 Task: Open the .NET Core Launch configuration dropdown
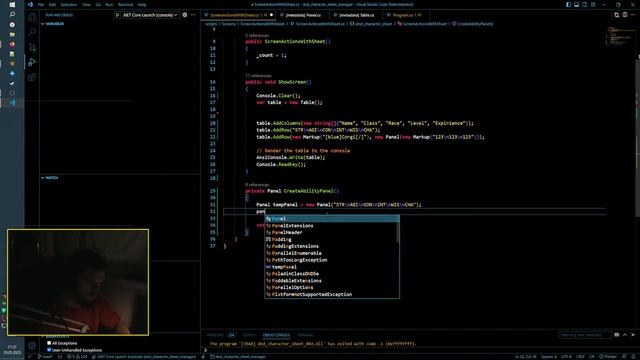pyautogui.click(x=150, y=15)
